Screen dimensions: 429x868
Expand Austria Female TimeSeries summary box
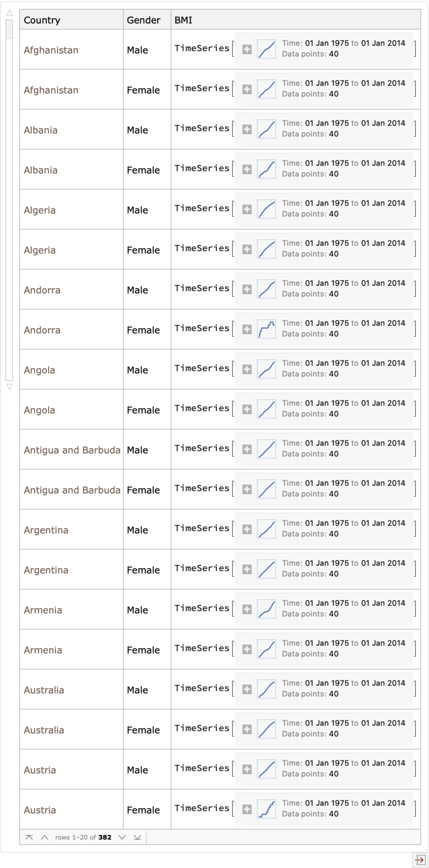pos(247,809)
